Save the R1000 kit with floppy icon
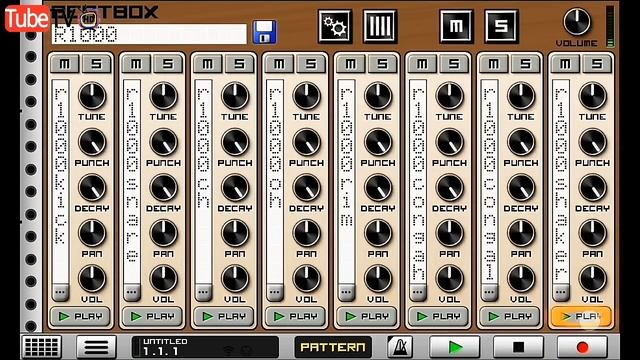 point(264,32)
